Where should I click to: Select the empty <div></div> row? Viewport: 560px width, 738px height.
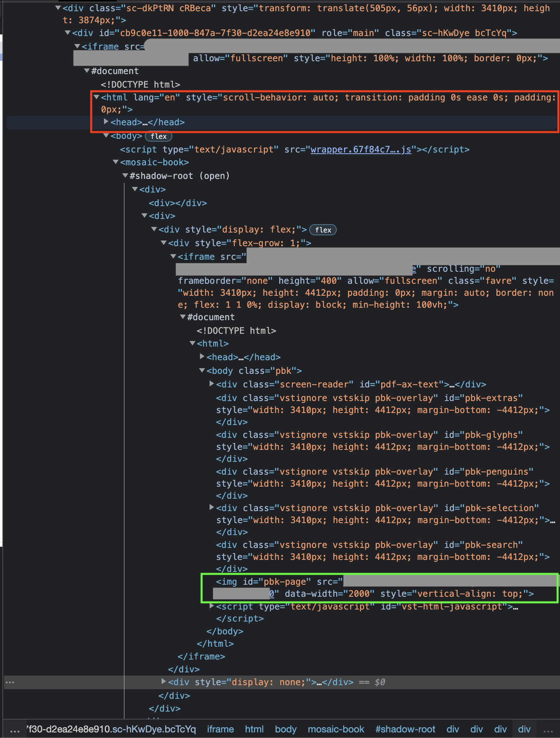[x=178, y=203]
